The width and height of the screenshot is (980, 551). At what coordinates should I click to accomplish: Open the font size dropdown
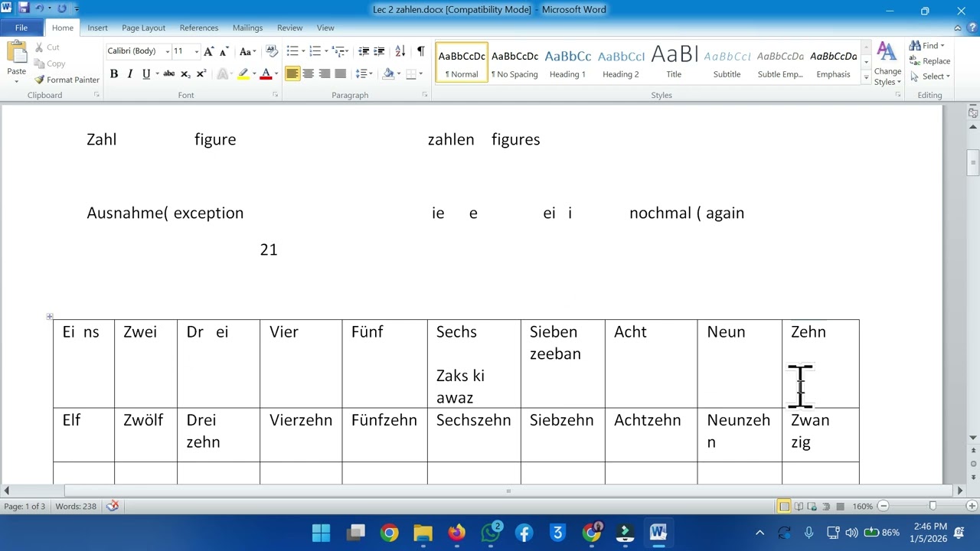(x=196, y=51)
